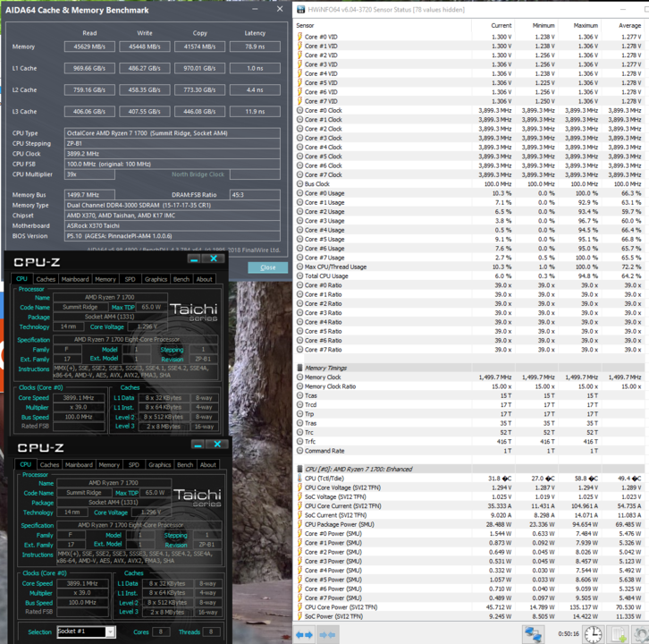Screen dimensions: 649x644
Task: Select CPU tab in lower CPU-Z
Action: [26, 464]
